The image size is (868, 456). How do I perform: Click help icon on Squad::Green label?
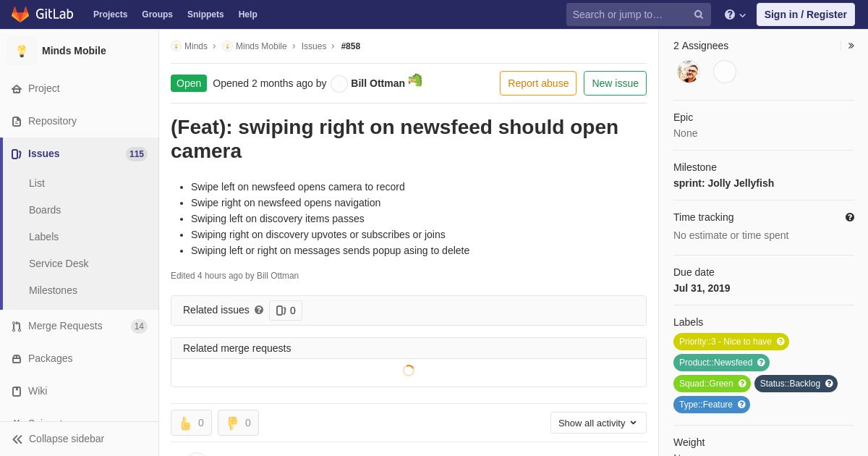click(x=742, y=384)
